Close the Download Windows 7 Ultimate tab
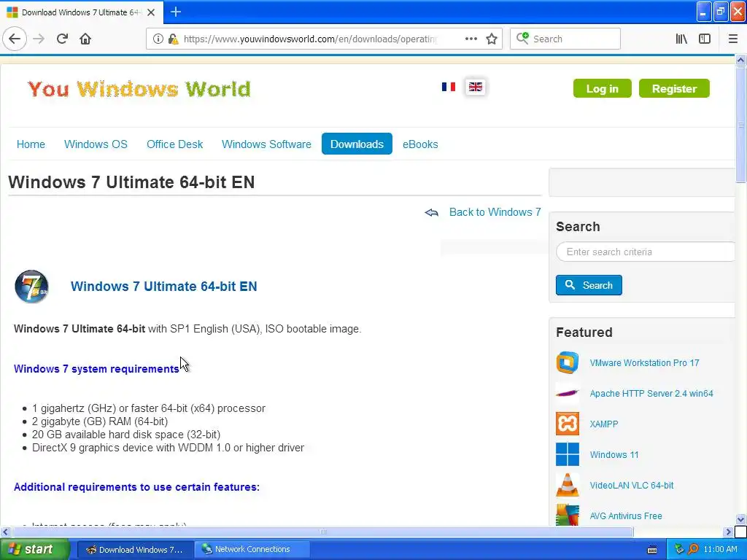This screenshot has width=747, height=560. coord(151,12)
